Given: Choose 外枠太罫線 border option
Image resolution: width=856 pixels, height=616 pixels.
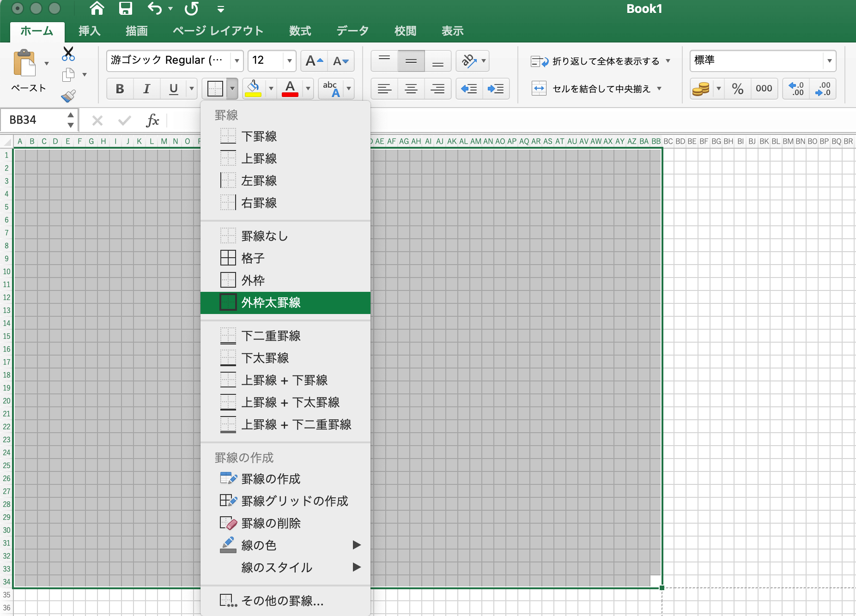Looking at the screenshot, I should pyautogui.click(x=285, y=302).
